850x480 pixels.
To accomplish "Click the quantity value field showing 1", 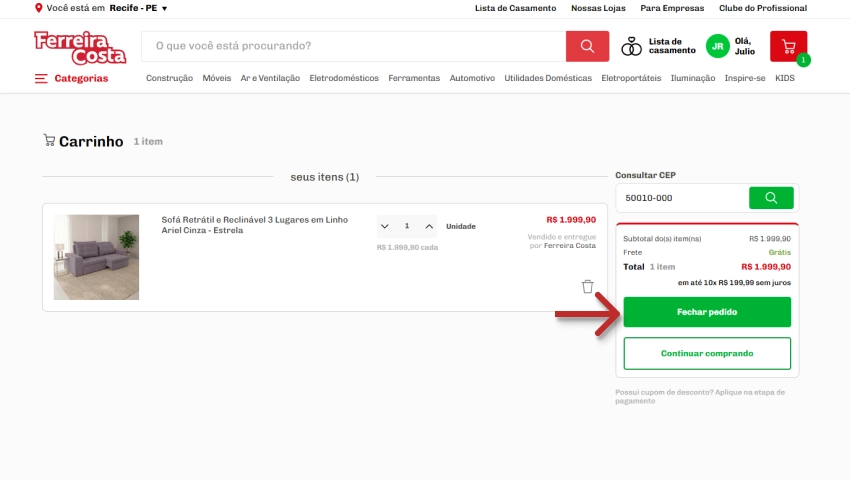I will (x=407, y=226).
